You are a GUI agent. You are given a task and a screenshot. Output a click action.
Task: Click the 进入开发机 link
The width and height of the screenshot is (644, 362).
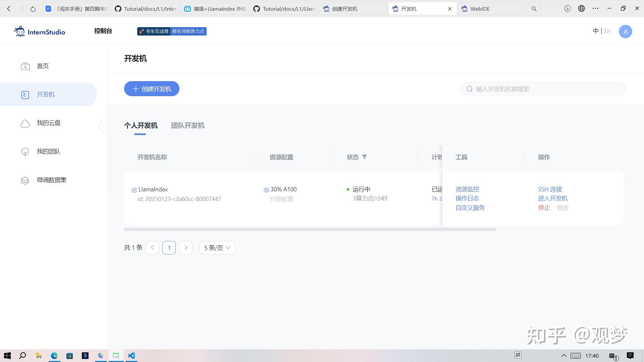(x=553, y=198)
